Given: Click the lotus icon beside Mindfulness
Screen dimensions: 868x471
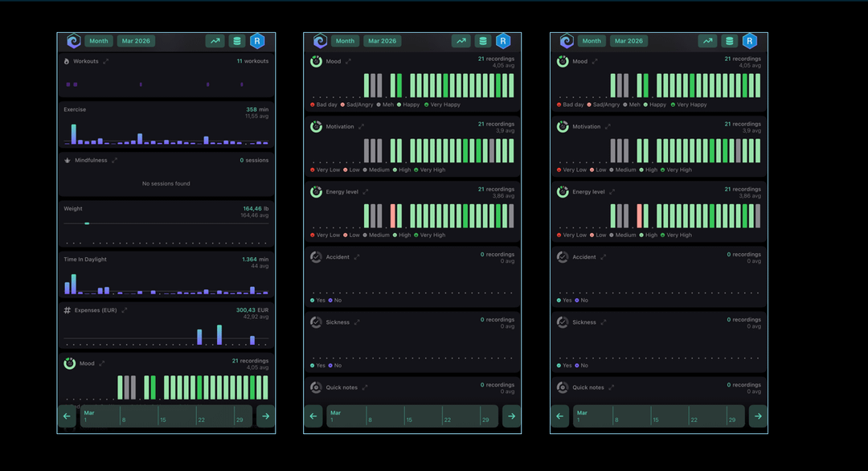Looking at the screenshot, I should pyautogui.click(x=67, y=160).
